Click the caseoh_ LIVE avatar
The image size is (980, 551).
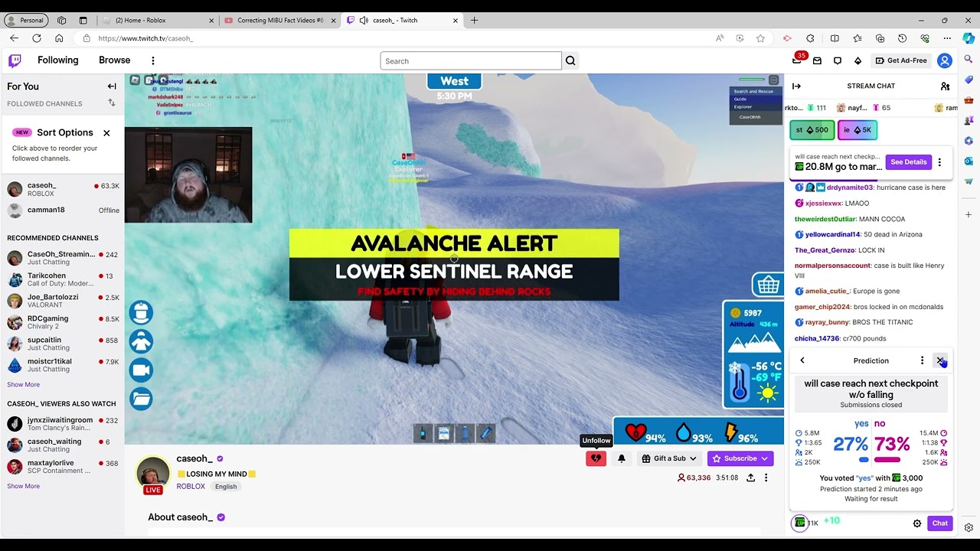coord(153,474)
